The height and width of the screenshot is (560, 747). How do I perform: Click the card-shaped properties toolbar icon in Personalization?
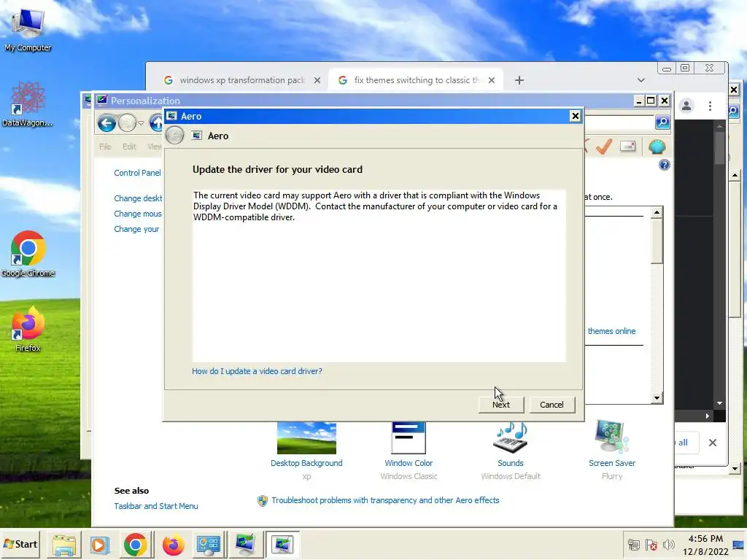pyautogui.click(x=628, y=146)
